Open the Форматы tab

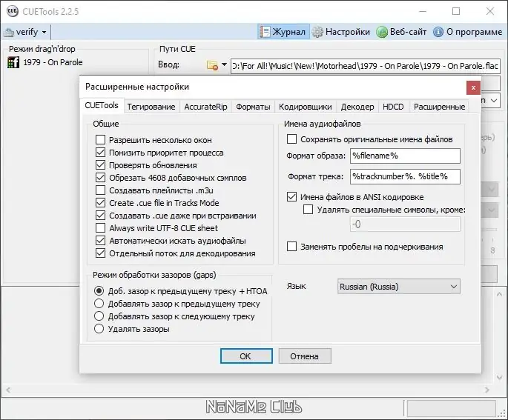tap(253, 107)
